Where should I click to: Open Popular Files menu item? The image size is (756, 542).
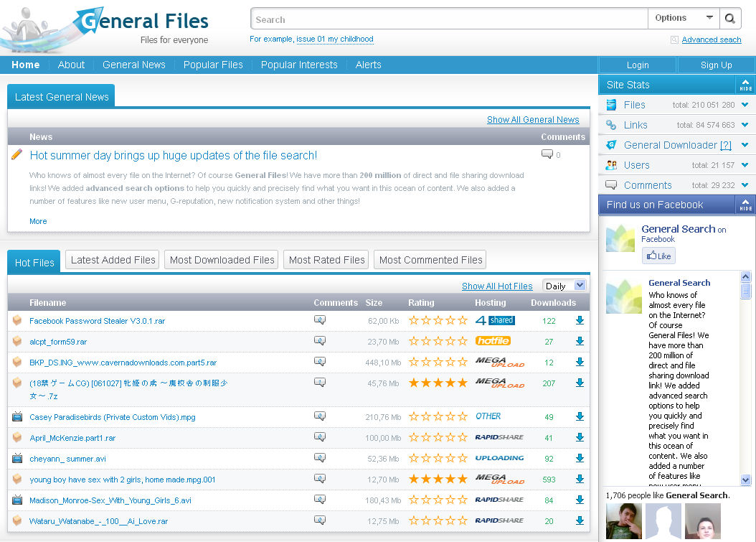213,65
